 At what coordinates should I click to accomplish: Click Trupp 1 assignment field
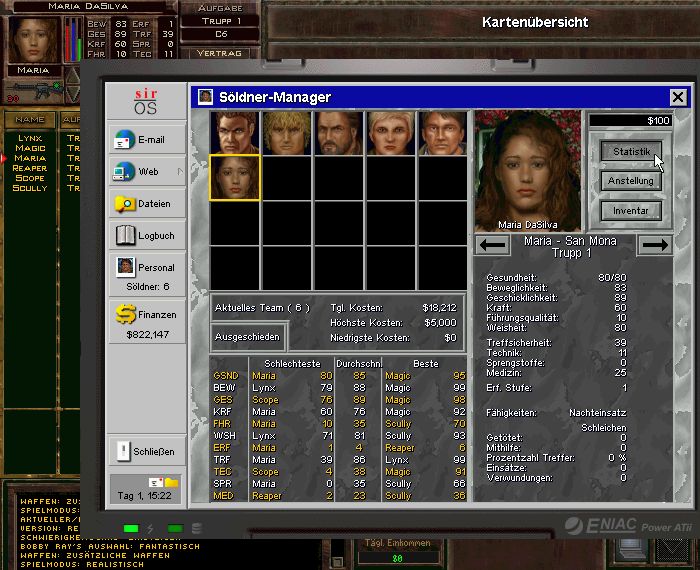(221, 21)
